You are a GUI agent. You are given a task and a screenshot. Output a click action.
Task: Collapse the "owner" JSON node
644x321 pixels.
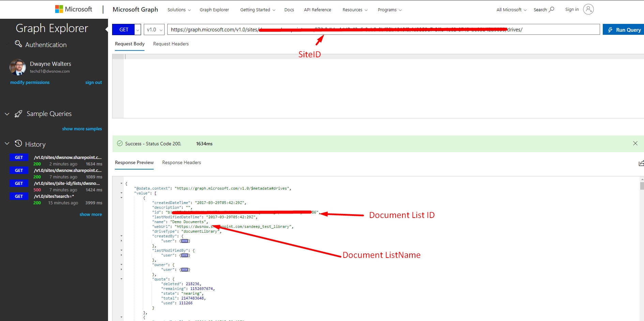(121, 265)
